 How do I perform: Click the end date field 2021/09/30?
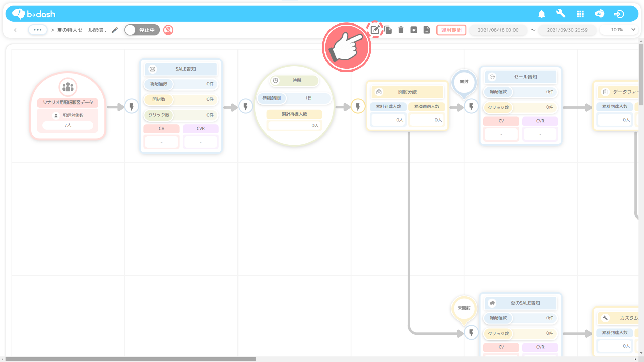pyautogui.click(x=567, y=30)
